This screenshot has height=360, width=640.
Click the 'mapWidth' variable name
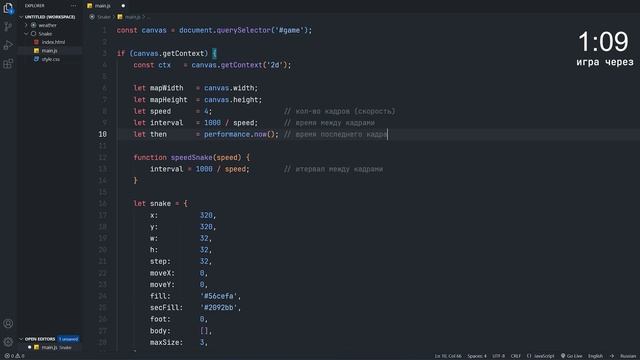[x=167, y=88]
